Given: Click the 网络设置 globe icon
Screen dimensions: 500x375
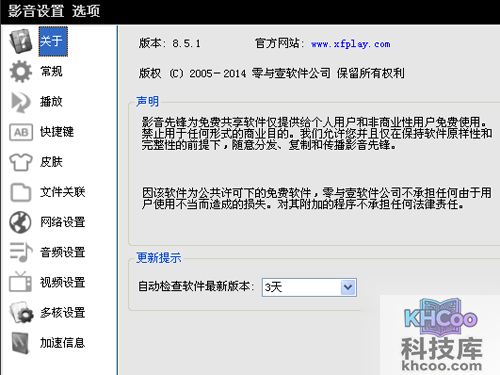Looking at the screenshot, I should (20, 222).
